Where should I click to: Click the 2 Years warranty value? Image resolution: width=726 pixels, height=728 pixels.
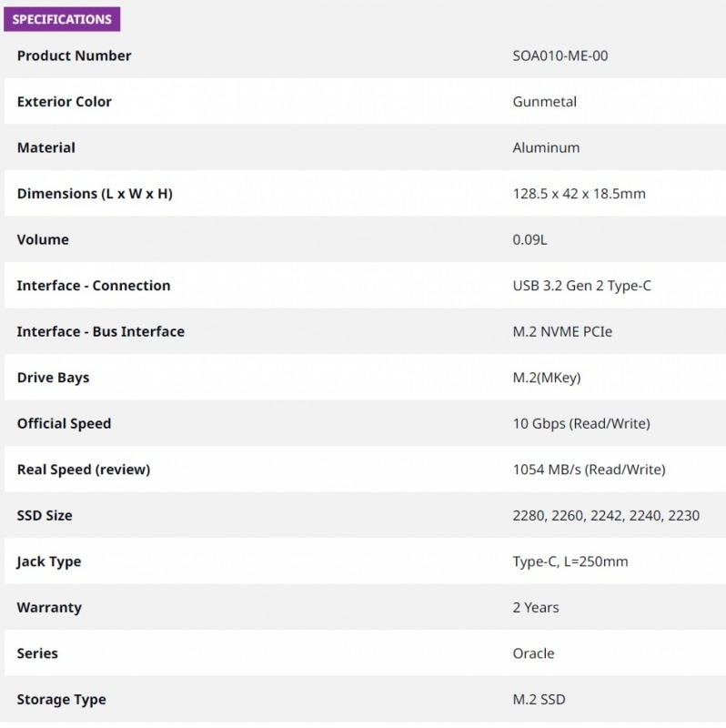pyautogui.click(x=536, y=607)
